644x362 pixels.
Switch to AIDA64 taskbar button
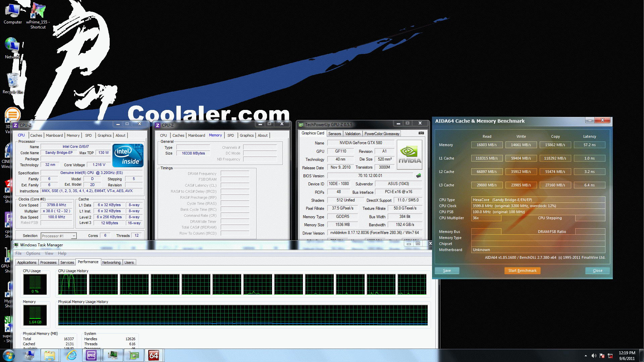[154, 355]
